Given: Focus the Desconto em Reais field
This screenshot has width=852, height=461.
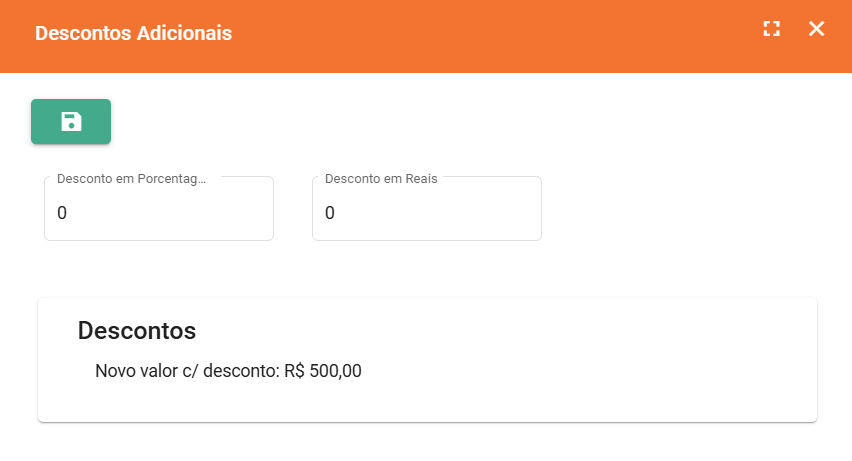Looking at the screenshot, I should 427,212.
